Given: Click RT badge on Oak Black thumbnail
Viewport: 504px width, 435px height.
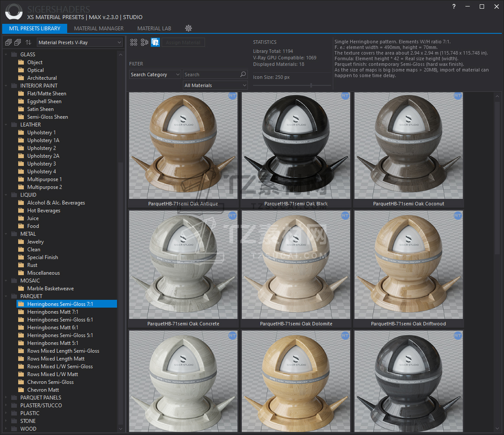Looking at the screenshot, I should 345,96.
